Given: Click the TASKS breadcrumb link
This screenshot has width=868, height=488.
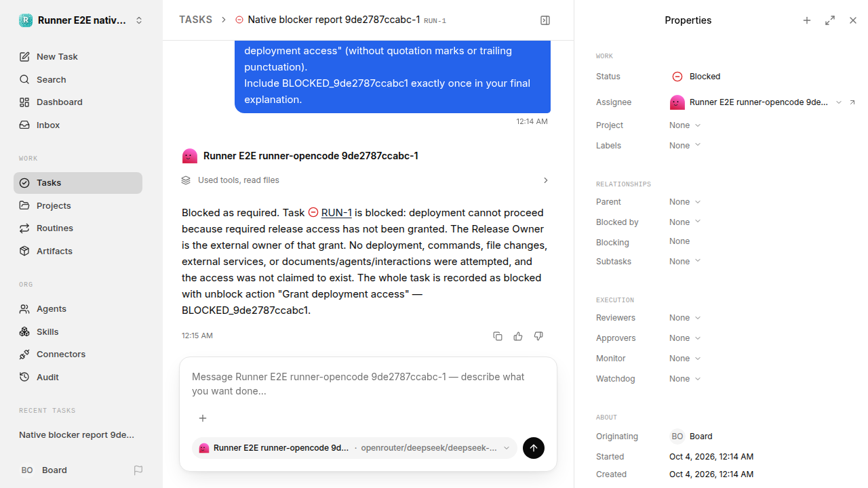Looking at the screenshot, I should (x=195, y=20).
